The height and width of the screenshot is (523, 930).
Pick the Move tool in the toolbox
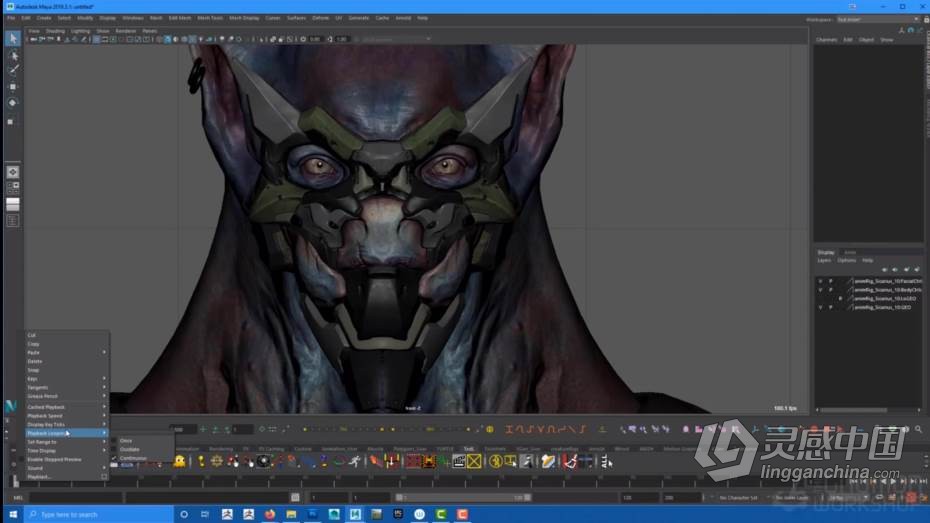[12, 87]
